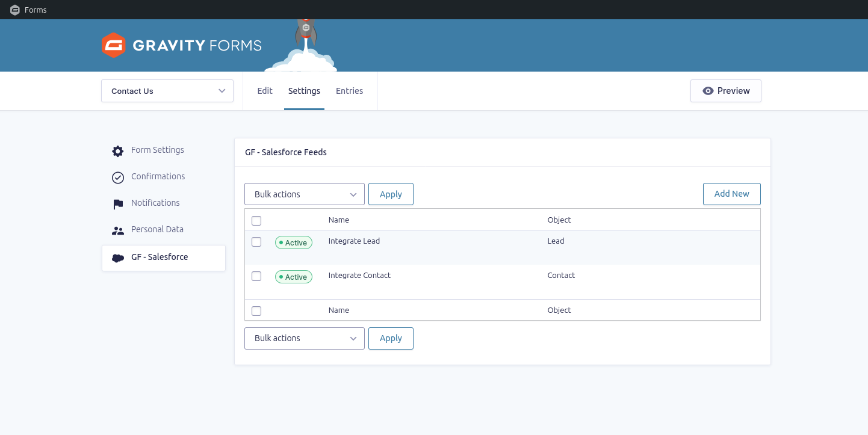This screenshot has width=868, height=435.
Task: Open the Integrate Contact feed name link
Action: click(359, 275)
